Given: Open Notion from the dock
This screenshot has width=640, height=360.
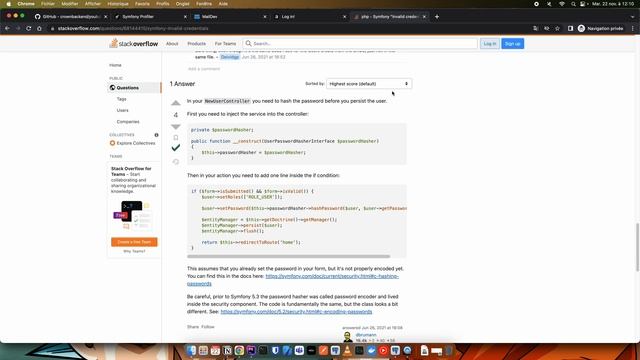Looking at the screenshot, I should point(227,350).
